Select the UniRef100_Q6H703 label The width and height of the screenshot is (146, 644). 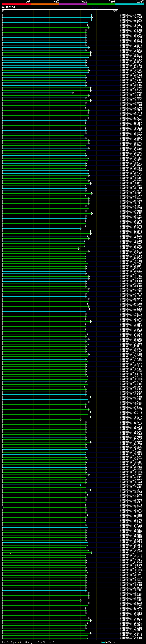tap(131, 226)
